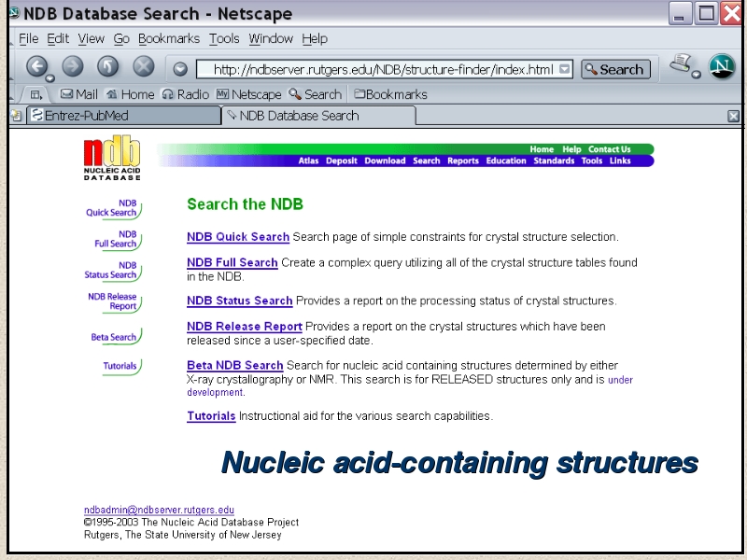The height and width of the screenshot is (560, 747).
Task: Open the Help menu
Action: tap(315, 38)
